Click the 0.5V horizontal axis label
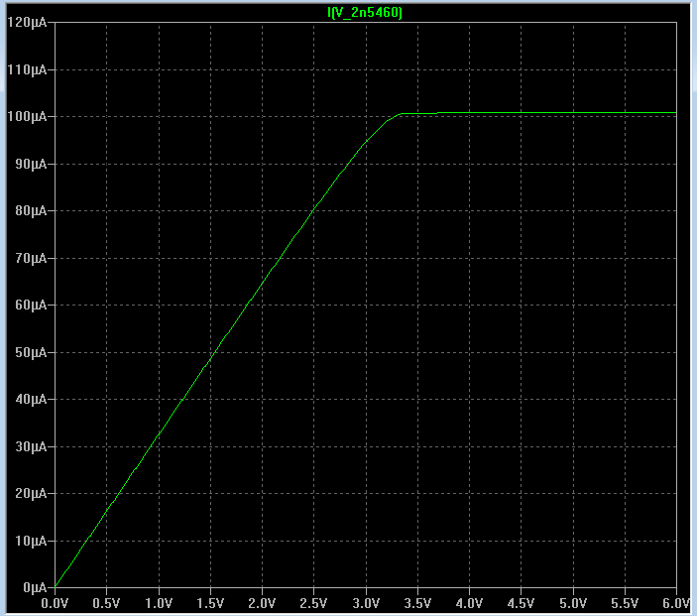 [106, 603]
